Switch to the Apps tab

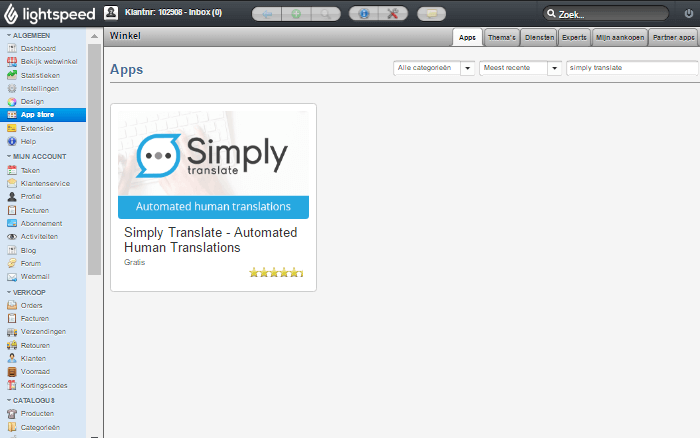pyautogui.click(x=467, y=38)
